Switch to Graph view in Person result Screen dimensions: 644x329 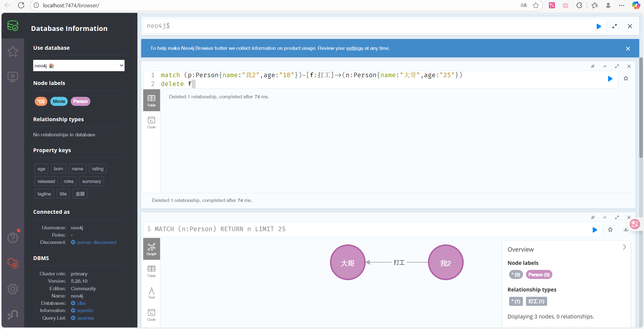point(151,249)
